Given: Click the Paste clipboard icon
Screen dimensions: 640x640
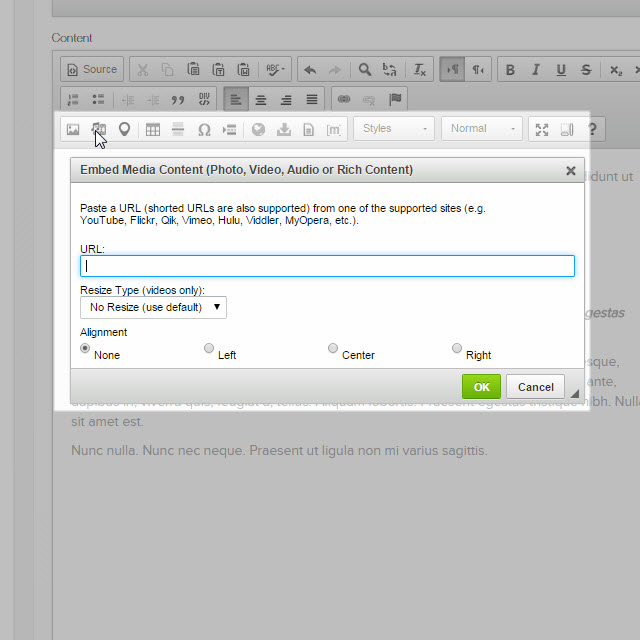Looking at the screenshot, I should tap(193, 69).
